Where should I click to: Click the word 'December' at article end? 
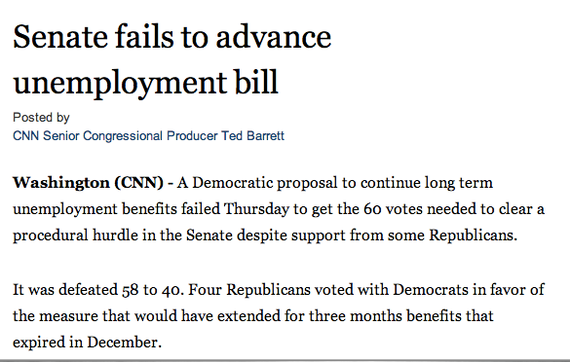(x=123, y=342)
